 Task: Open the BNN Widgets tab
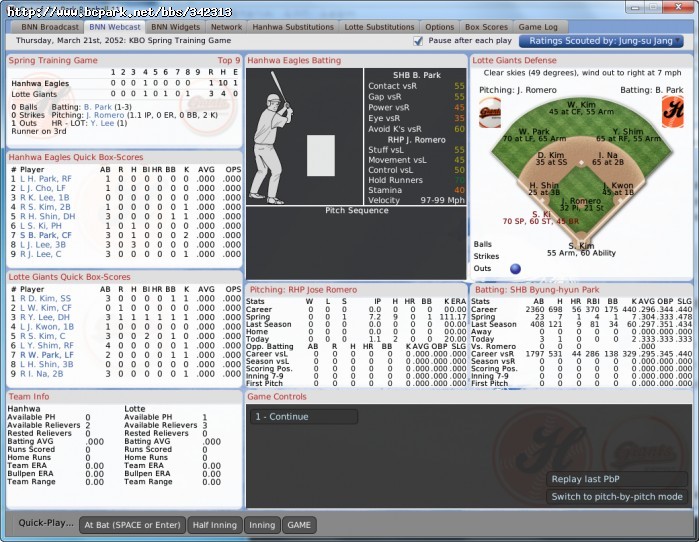pos(175,27)
